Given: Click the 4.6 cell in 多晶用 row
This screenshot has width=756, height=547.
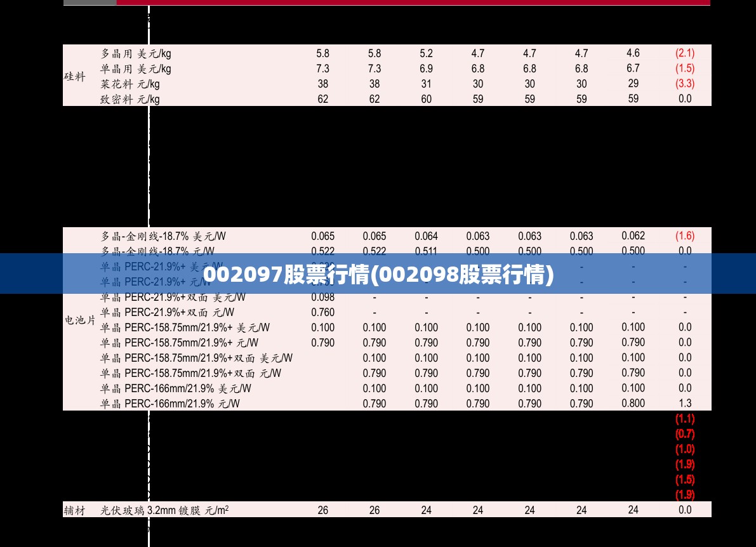Looking at the screenshot, I should pos(633,53).
